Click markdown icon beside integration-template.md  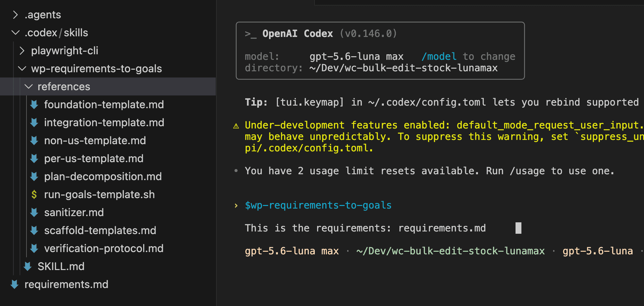coord(34,123)
